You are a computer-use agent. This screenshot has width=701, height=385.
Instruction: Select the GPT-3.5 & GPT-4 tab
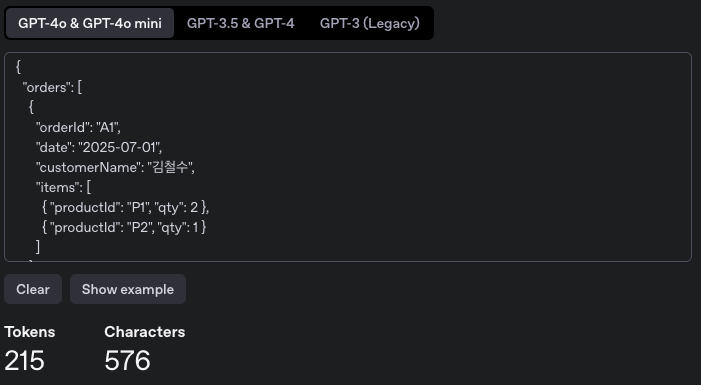tap(241, 23)
